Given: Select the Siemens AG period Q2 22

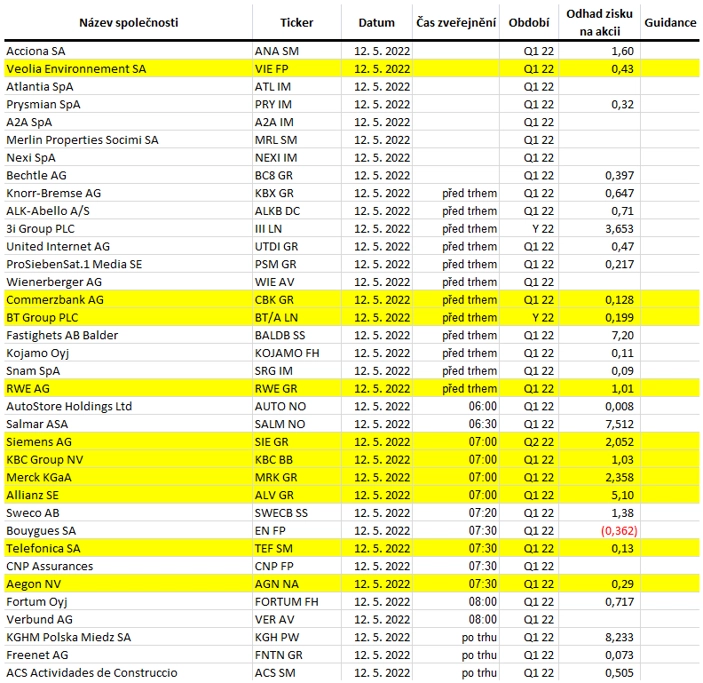Looking at the screenshot, I should 538,442.
